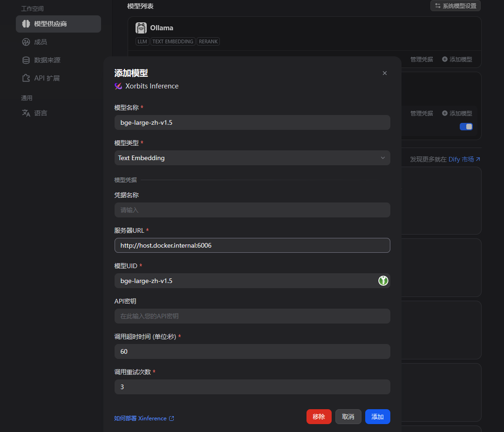
Task: Click 添加模型 in the Ollama card
Action: coord(457,60)
